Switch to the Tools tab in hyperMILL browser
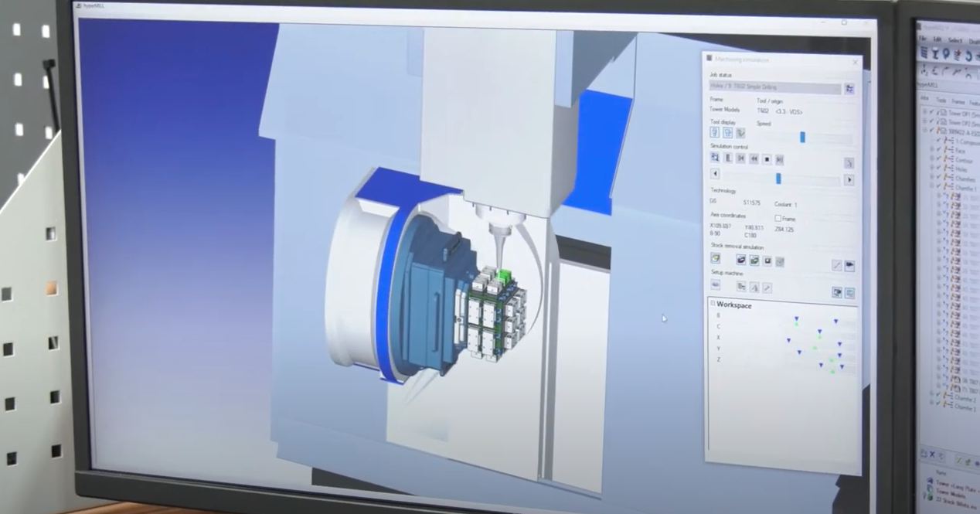The width and height of the screenshot is (980, 514). (x=941, y=100)
